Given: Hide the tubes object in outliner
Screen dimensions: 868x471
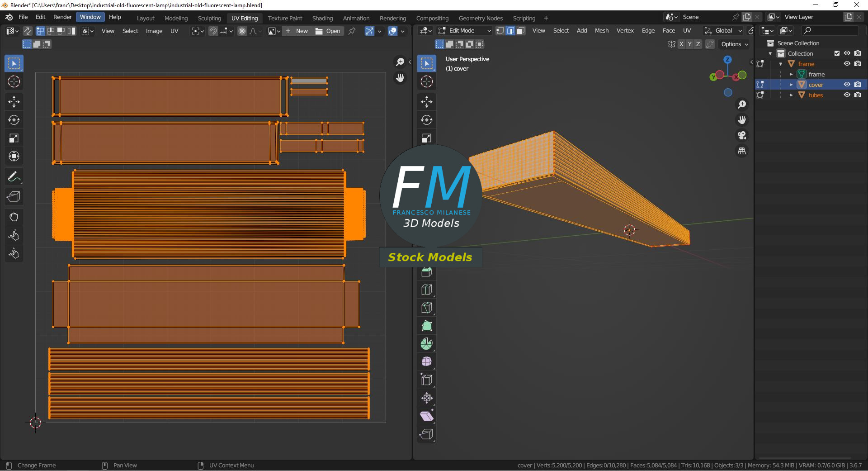Looking at the screenshot, I should 847,95.
